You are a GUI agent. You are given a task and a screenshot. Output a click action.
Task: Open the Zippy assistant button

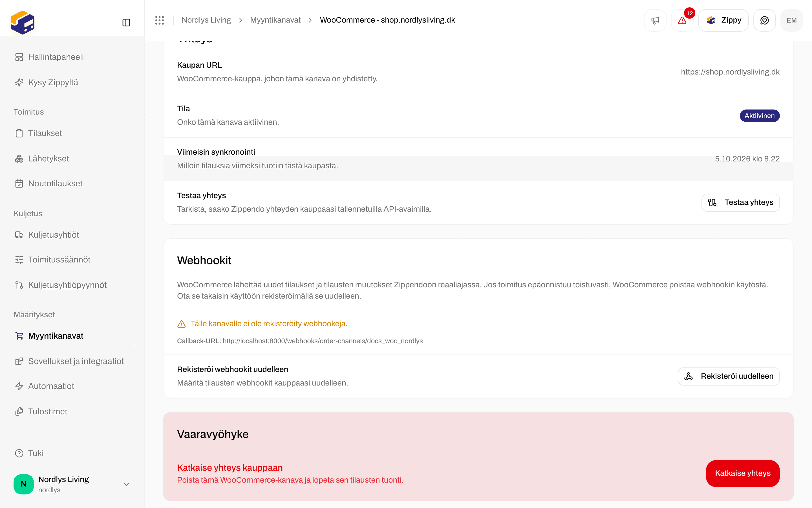coord(723,20)
